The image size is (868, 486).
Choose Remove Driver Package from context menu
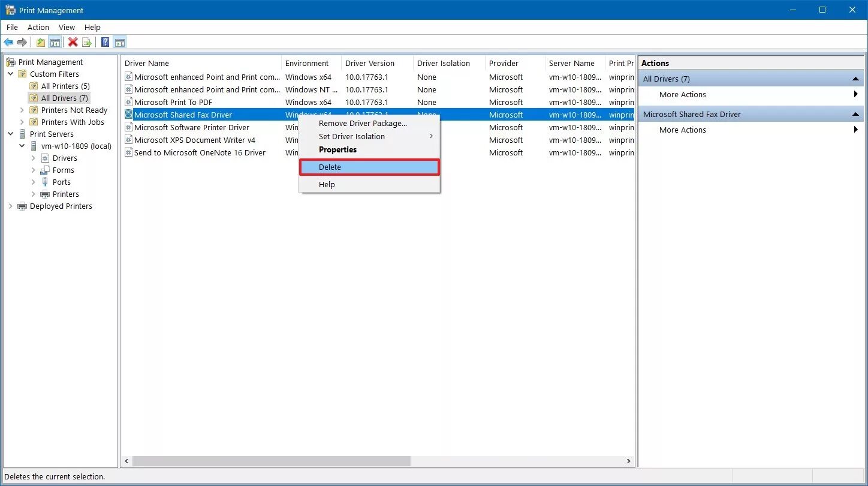pyautogui.click(x=369, y=123)
